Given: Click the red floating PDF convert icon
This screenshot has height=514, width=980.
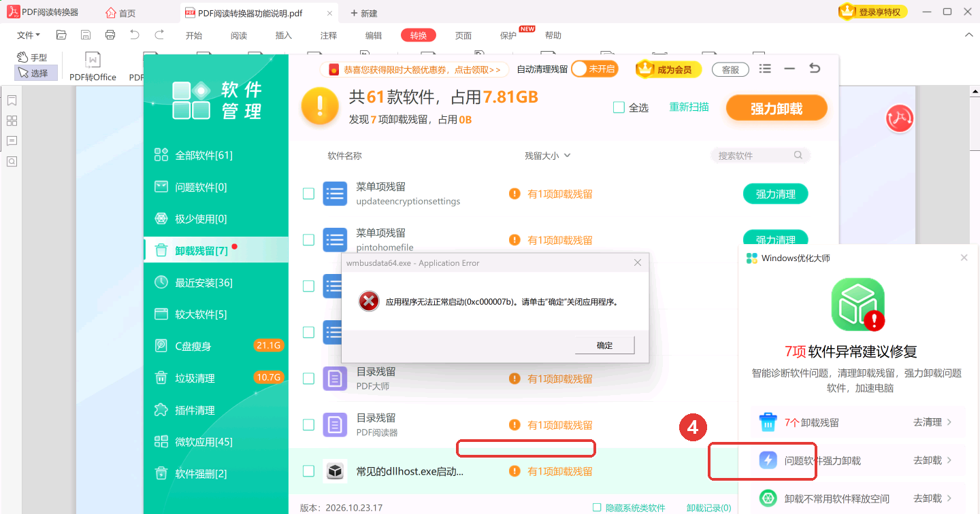Looking at the screenshot, I should [x=898, y=118].
